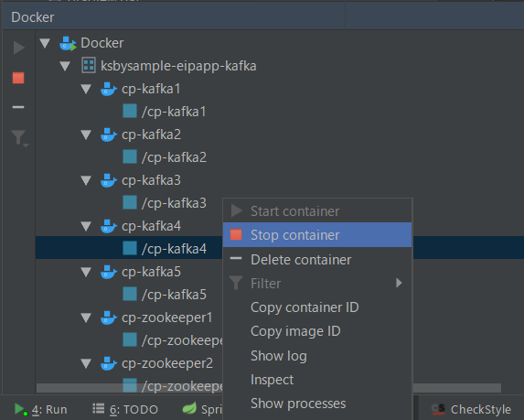Select Show log in context menu
The image size is (524, 420).
click(317, 355)
